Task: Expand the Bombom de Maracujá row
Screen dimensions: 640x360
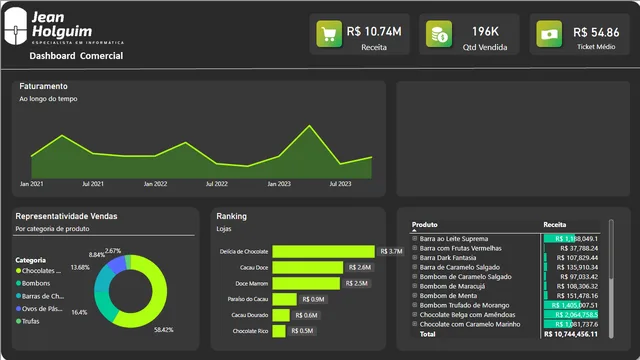Action: (415, 286)
